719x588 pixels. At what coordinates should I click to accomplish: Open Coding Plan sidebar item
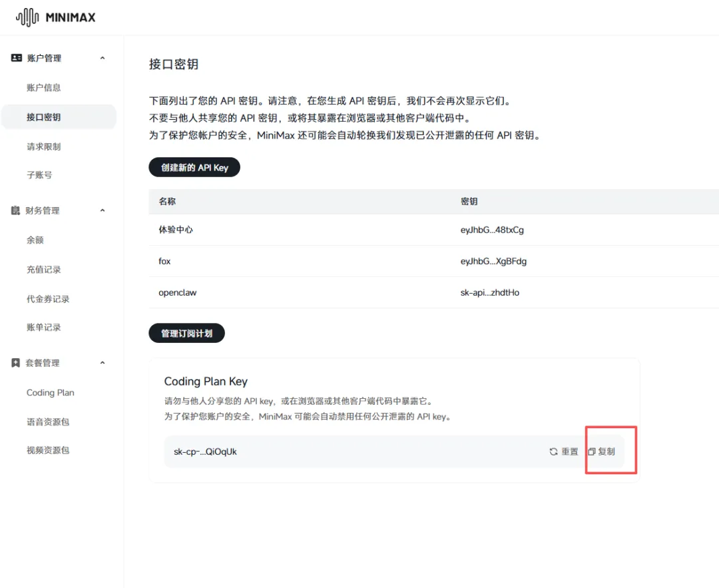pyautogui.click(x=51, y=393)
